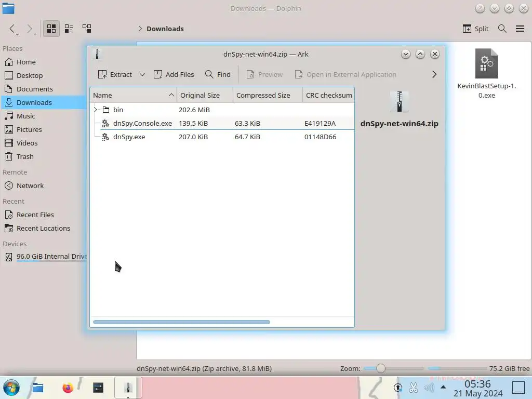Click the Ark task in taskbar

pyautogui.click(x=128, y=388)
